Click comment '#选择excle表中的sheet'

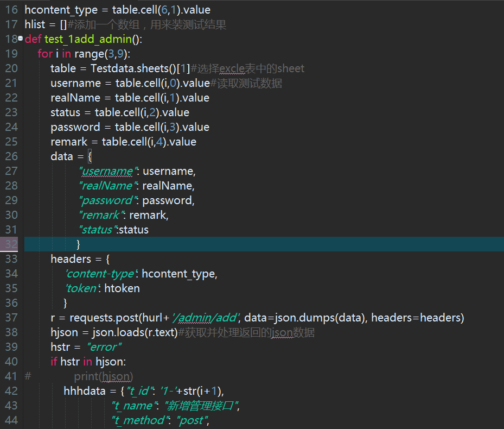coord(247,68)
